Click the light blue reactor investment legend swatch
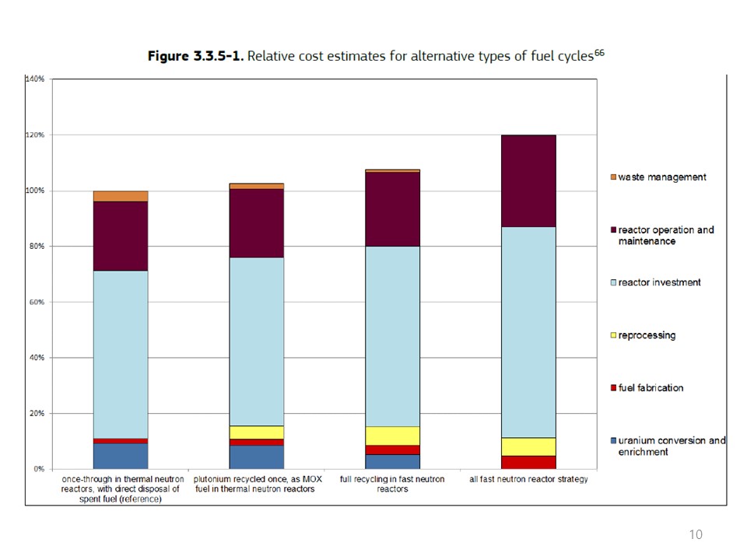The height and width of the screenshot is (560, 747). pyautogui.click(x=612, y=282)
